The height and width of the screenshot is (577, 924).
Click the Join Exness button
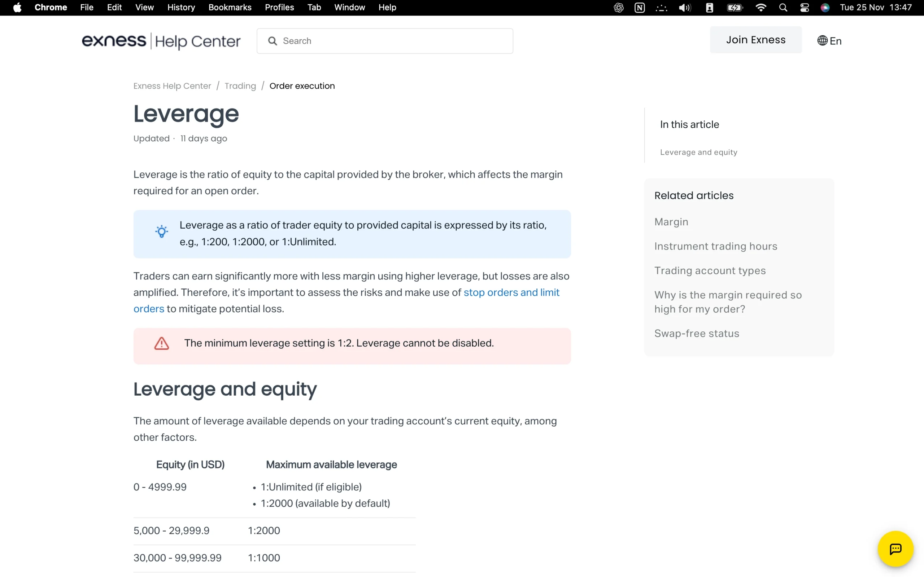point(755,40)
